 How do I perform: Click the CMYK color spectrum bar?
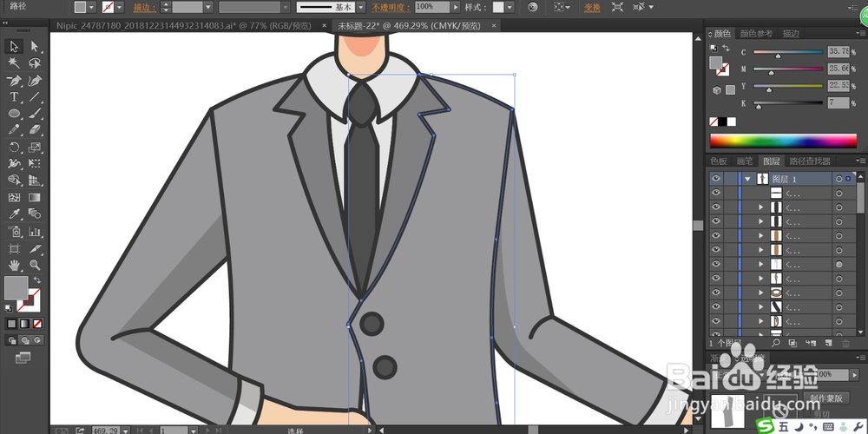point(783,141)
